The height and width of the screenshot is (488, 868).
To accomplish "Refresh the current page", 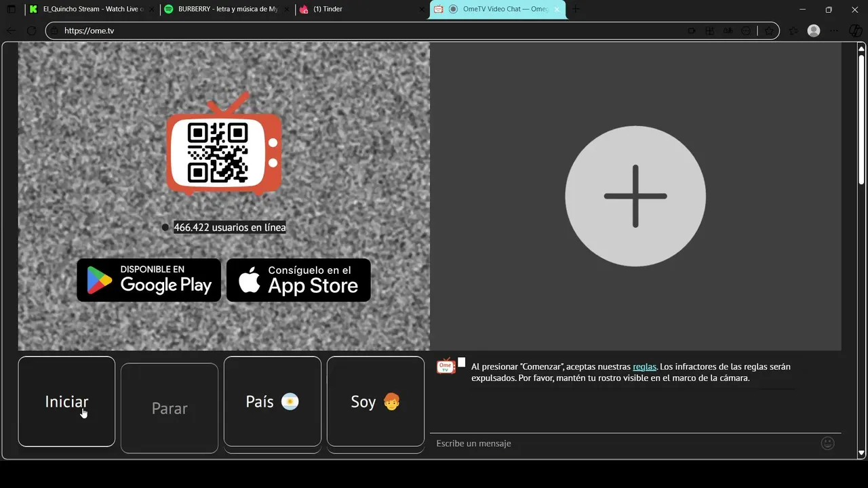I will click(x=31, y=30).
